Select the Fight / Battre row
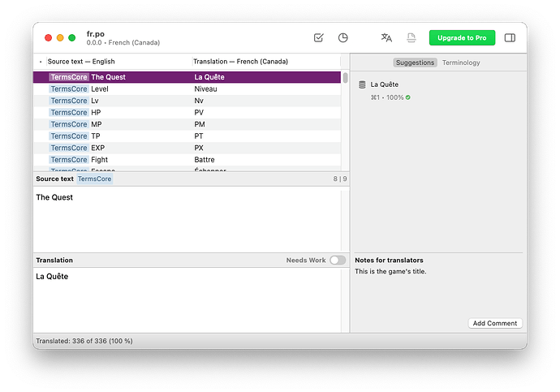 pos(187,160)
